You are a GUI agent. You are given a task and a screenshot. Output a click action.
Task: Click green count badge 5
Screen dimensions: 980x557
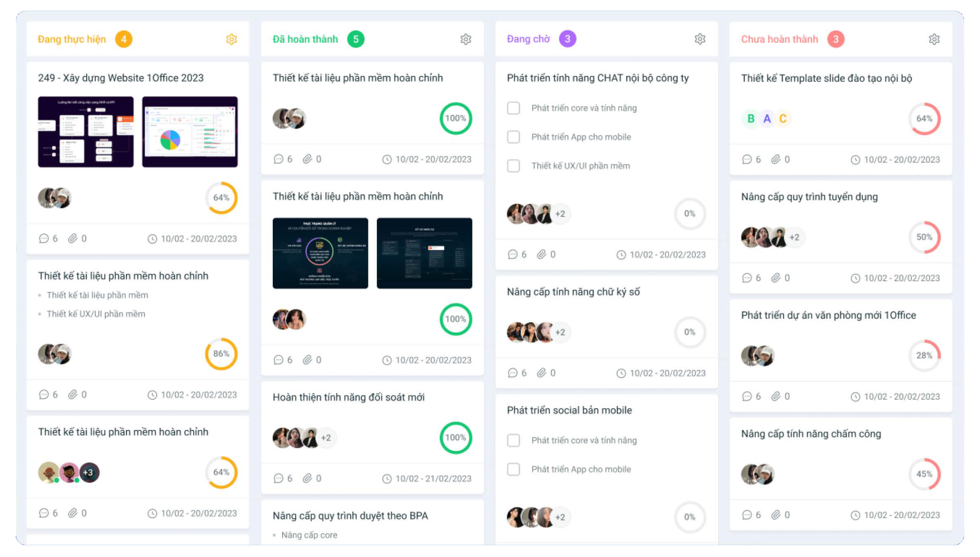click(x=356, y=39)
